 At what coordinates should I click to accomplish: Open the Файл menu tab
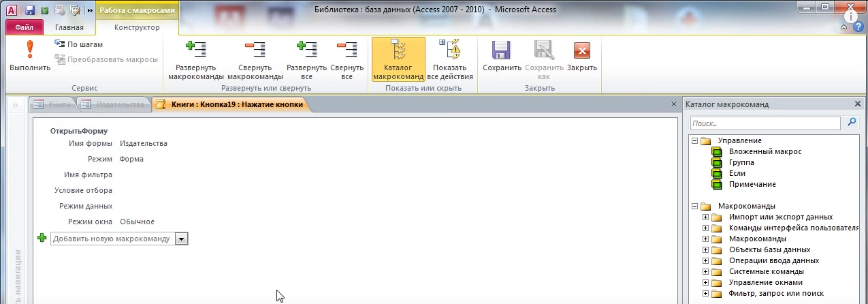[25, 28]
